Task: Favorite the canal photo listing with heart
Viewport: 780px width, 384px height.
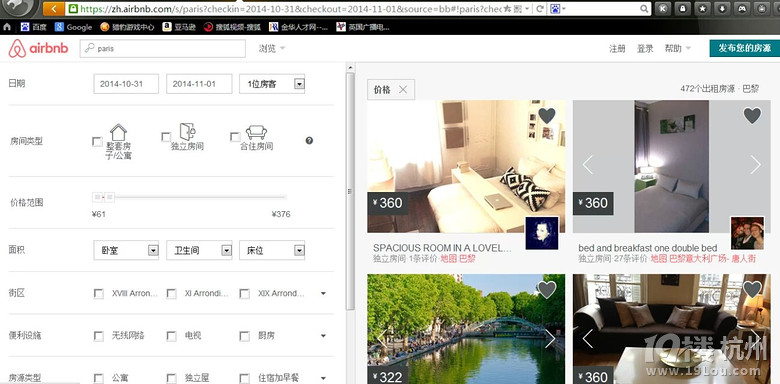Action: (547, 289)
